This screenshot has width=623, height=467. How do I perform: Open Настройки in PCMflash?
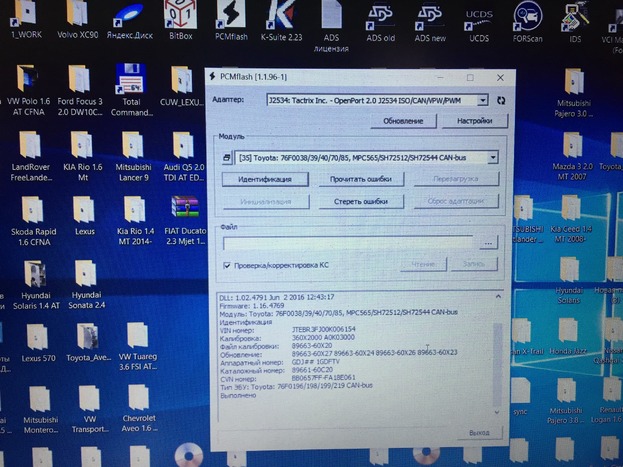(474, 121)
